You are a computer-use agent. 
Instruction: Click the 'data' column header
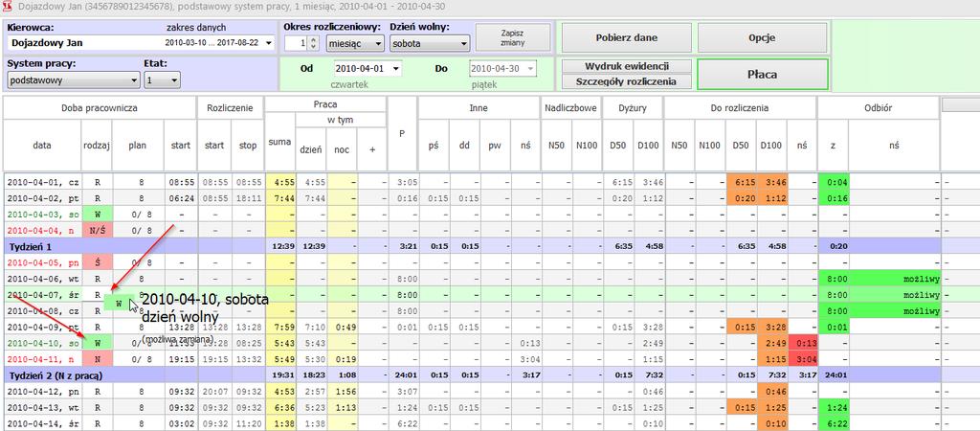click(42, 145)
